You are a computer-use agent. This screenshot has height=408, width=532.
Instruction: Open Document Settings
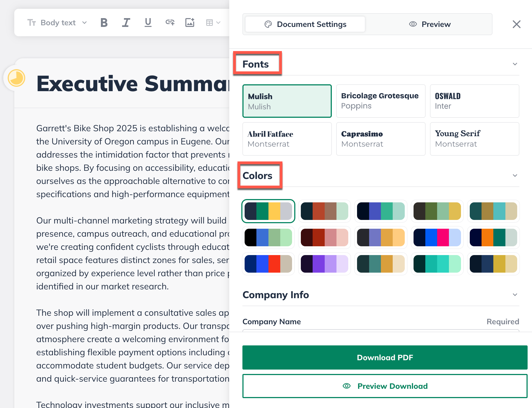[x=304, y=24]
